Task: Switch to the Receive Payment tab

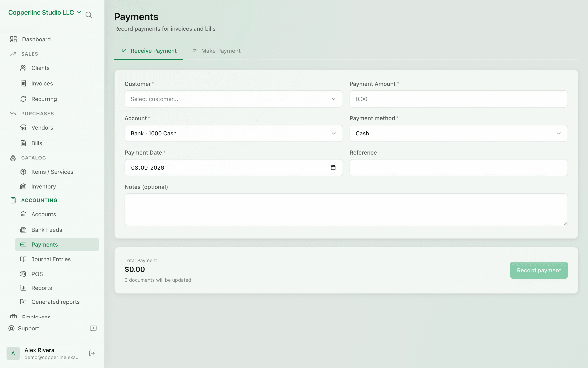Action: coord(149,51)
